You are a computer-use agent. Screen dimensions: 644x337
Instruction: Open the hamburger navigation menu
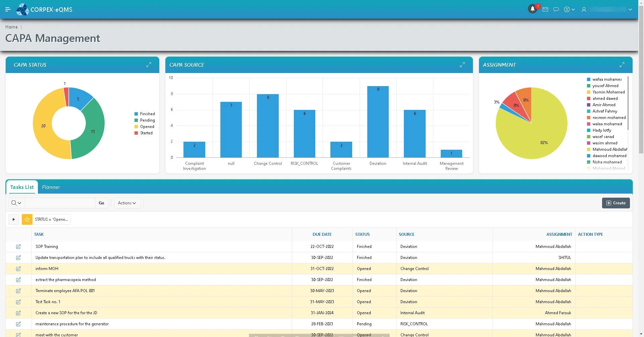point(8,9)
